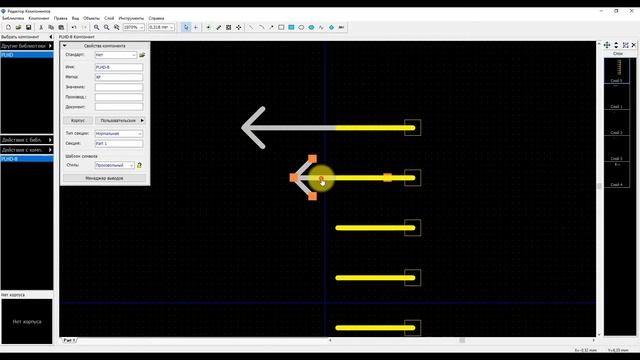Click the icon beside Стиль dropdown
640x360 pixels.
[x=140, y=165]
